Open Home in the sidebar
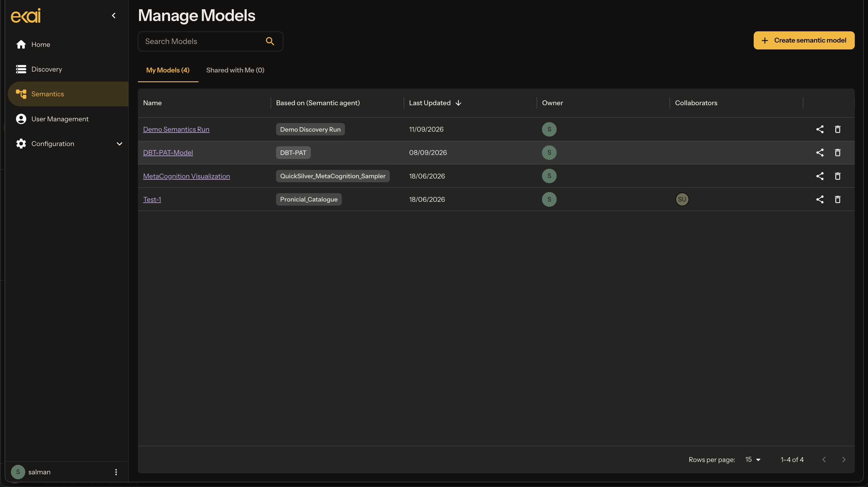868x487 pixels. [x=68, y=45]
